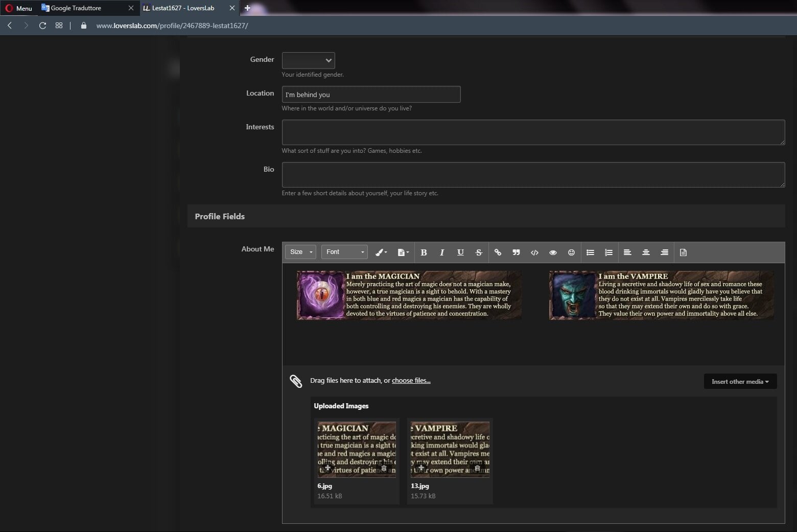
Task: Center align the text
Action: [x=646, y=252]
